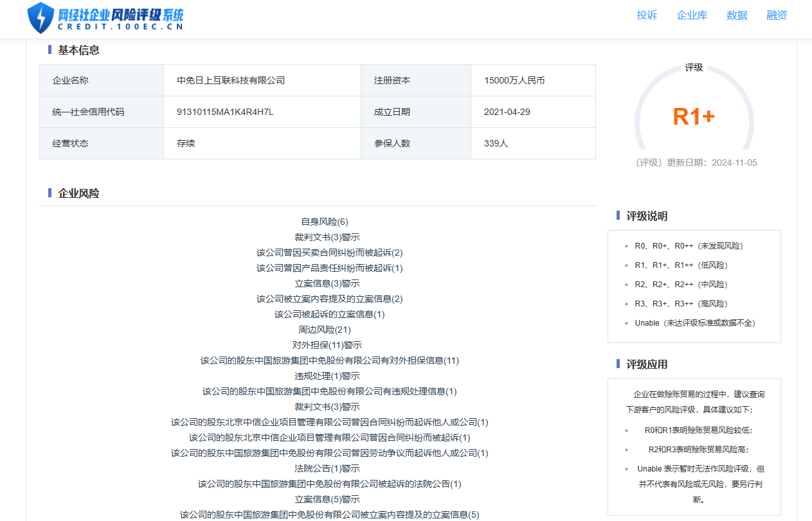Select 数据 in the top navigation
The image size is (812, 521).
pos(737,15)
